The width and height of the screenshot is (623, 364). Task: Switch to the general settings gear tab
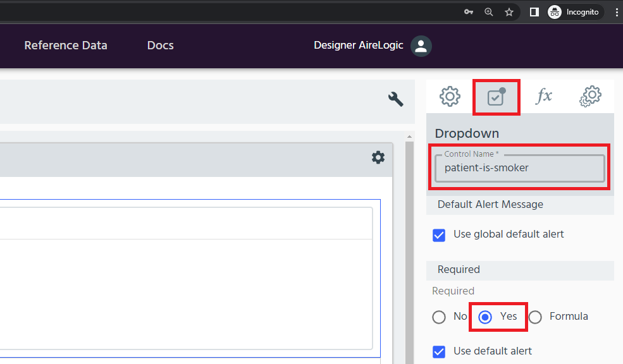pos(450,97)
